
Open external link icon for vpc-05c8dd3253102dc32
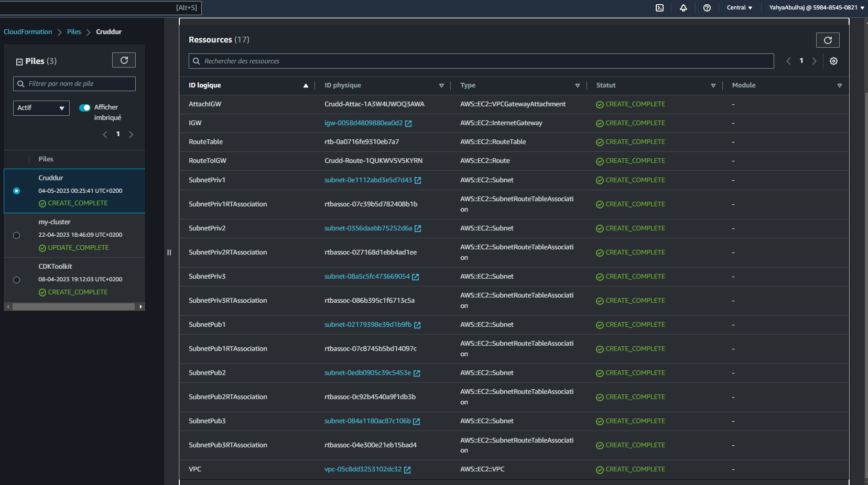pyautogui.click(x=407, y=470)
